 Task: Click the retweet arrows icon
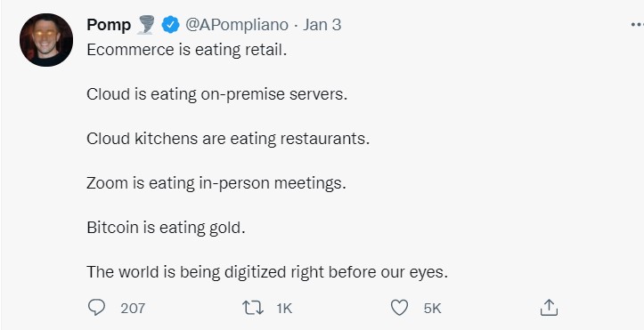pyautogui.click(x=253, y=308)
